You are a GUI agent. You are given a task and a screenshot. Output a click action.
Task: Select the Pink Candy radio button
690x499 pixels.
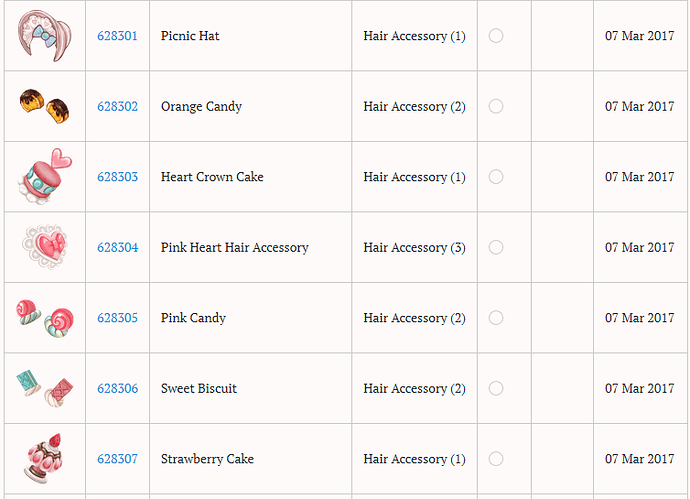[x=496, y=318]
